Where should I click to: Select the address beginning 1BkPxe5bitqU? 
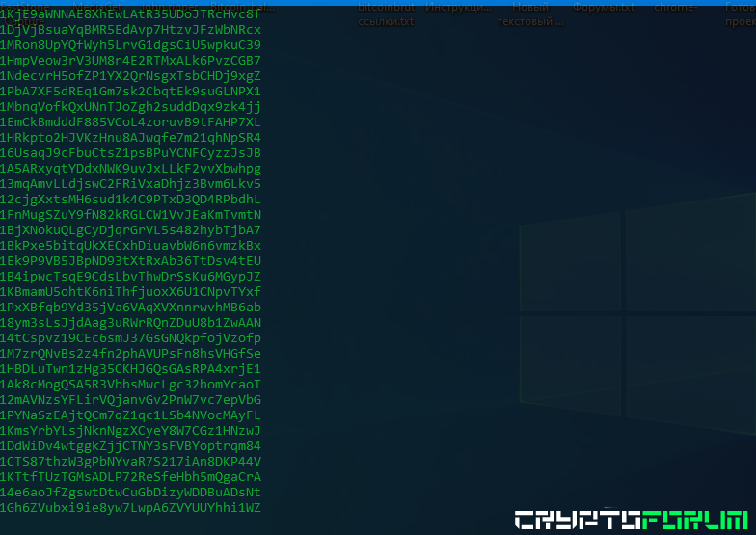pos(130,245)
